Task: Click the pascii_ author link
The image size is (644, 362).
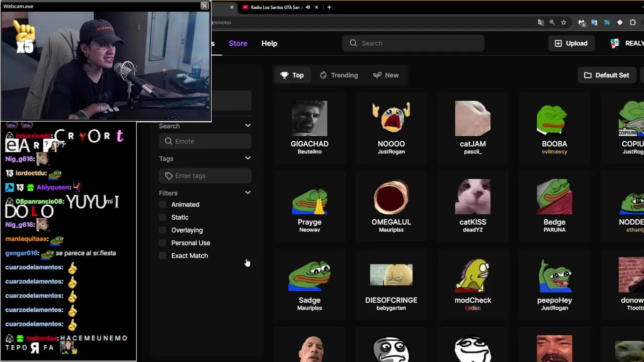Action: (x=472, y=151)
